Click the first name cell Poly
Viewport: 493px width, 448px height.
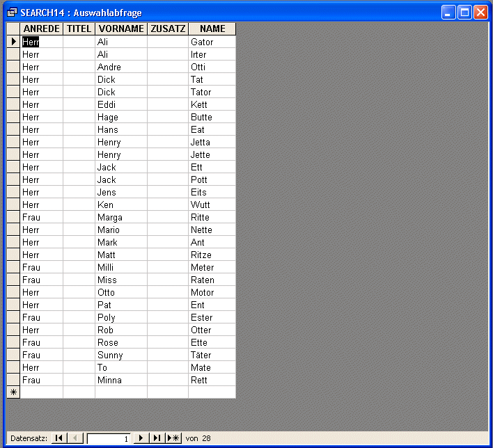[x=121, y=317]
